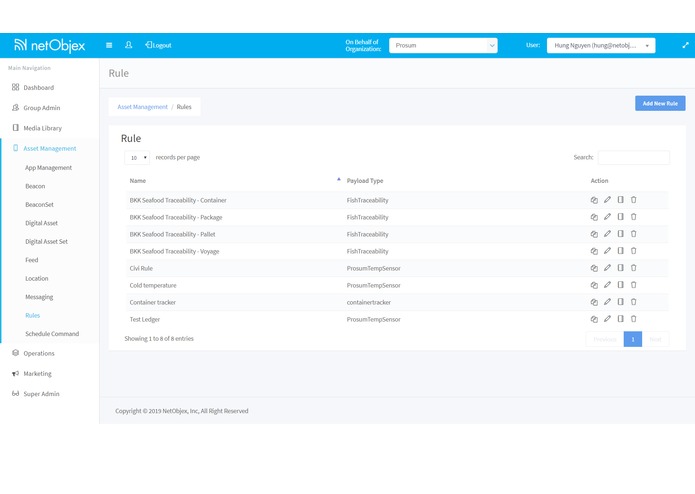Screen dimensions: 695x494
Task: Go to BeaconSet submenu item
Action: coord(39,205)
